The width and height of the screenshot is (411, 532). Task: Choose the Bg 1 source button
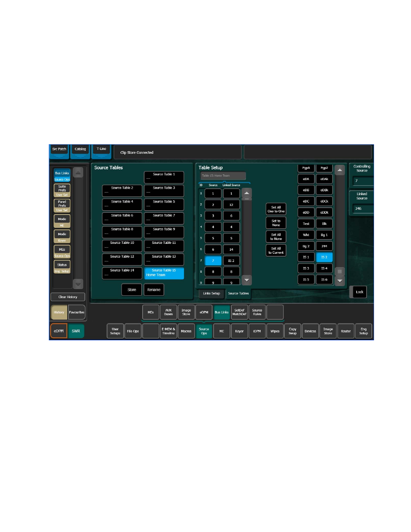coord(324,235)
